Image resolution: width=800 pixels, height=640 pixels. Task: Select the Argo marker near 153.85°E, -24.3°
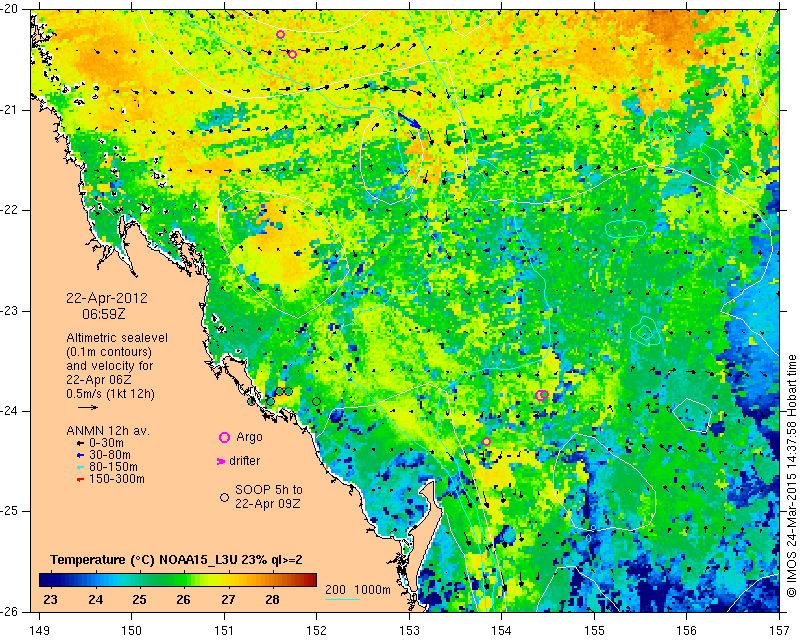click(x=486, y=441)
